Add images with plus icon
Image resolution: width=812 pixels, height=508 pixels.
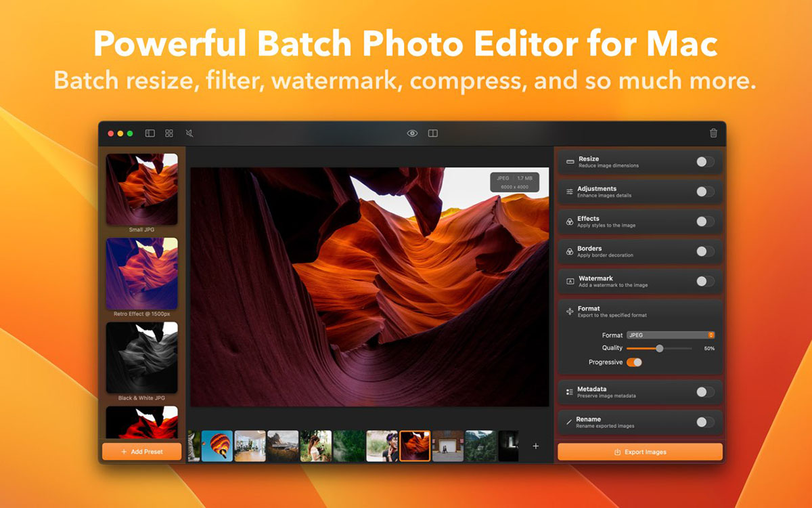pos(535,446)
